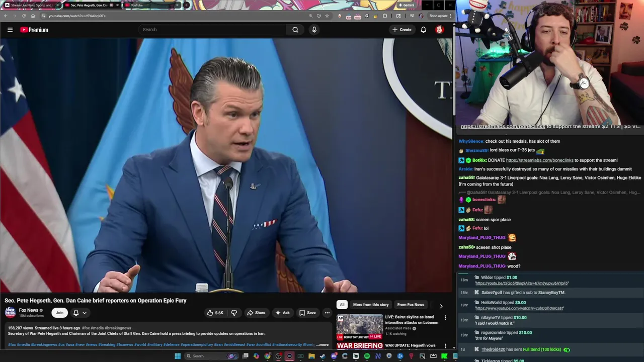Click the Create button
This screenshot has width=644, height=362.
[x=402, y=30]
